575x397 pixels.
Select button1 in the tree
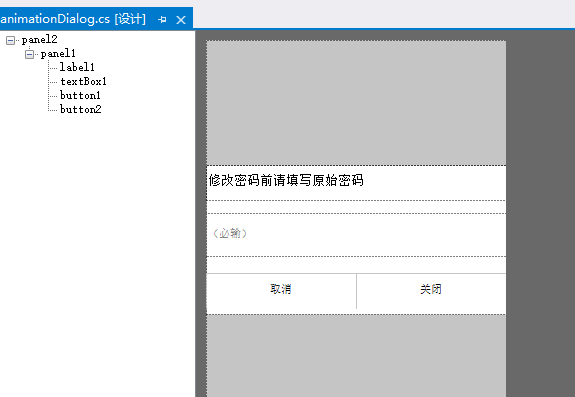coord(80,95)
